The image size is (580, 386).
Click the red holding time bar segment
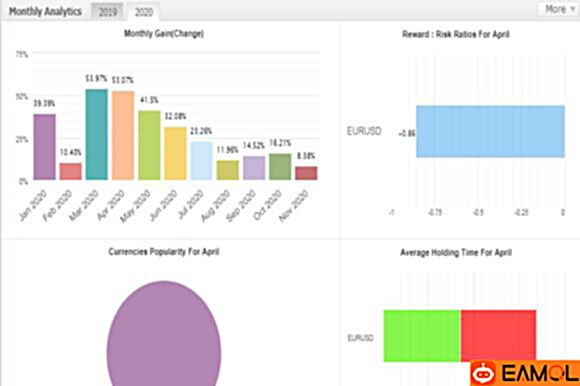[x=498, y=335]
